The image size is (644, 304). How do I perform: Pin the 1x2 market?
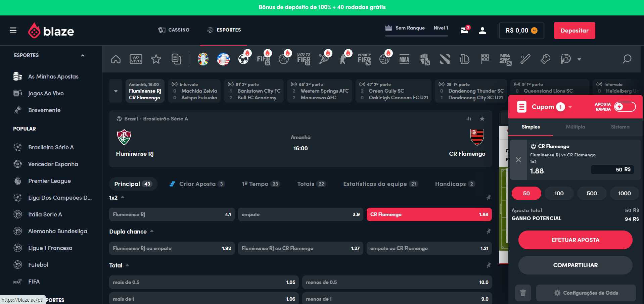pos(489,198)
